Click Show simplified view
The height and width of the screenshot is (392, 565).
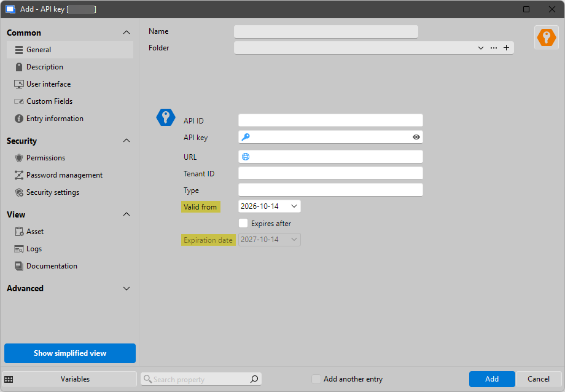point(70,353)
